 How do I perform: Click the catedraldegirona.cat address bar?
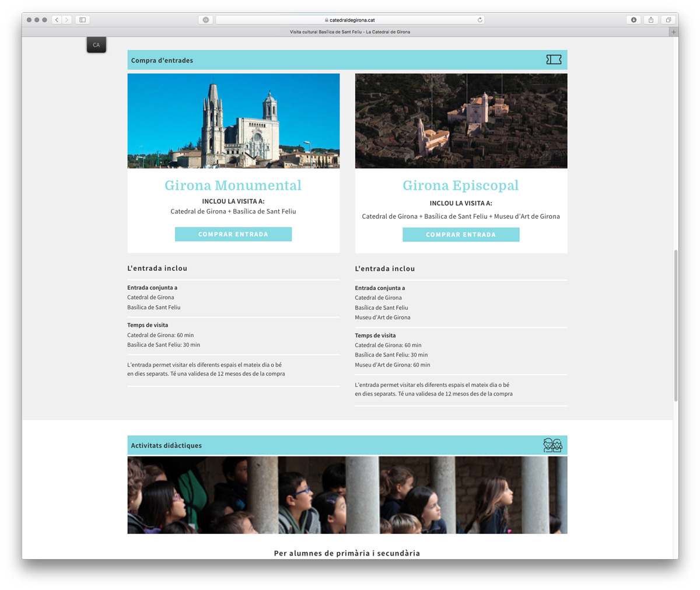point(350,20)
